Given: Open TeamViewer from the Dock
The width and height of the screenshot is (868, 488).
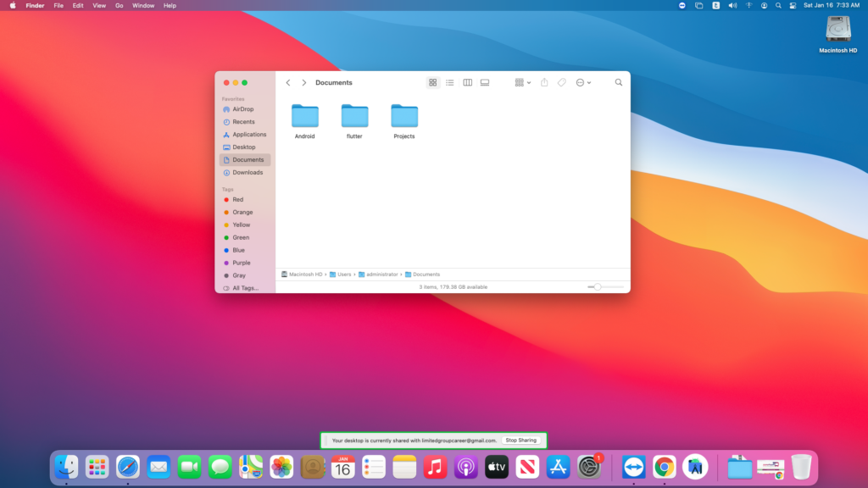Looking at the screenshot, I should coord(634,468).
